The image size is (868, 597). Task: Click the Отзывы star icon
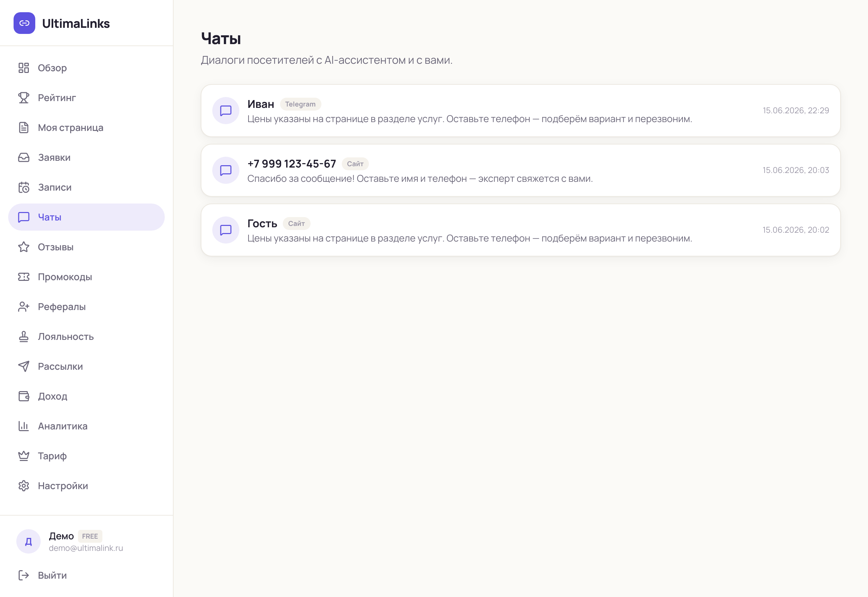pyautogui.click(x=23, y=247)
